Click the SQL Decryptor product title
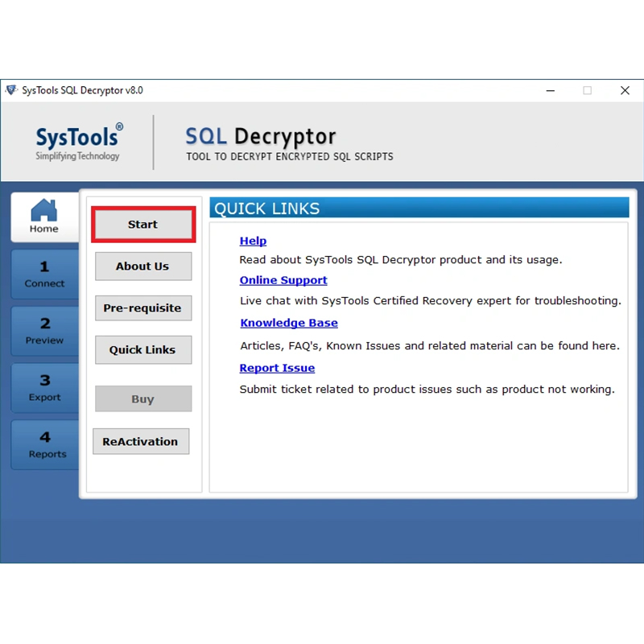 pyautogui.click(x=260, y=137)
